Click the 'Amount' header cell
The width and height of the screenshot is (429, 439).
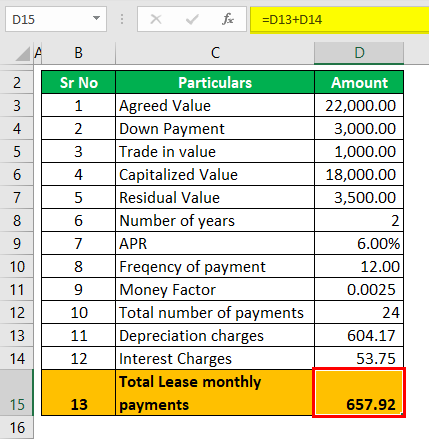[x=359, y=82]
